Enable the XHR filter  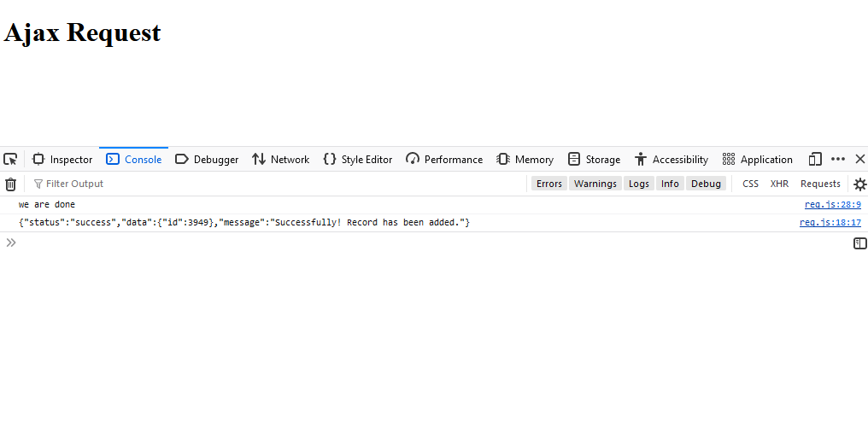[x=779, y=184]
